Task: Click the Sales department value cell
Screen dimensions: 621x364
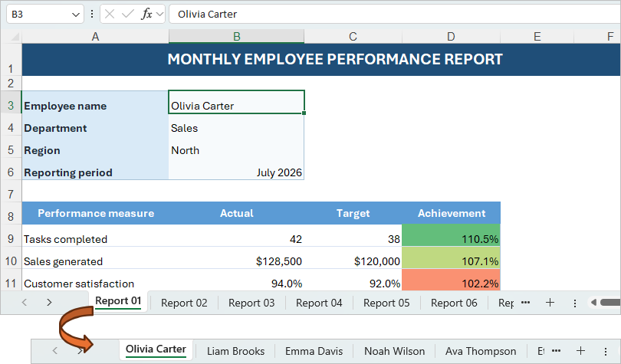Action: pos(236,124)
